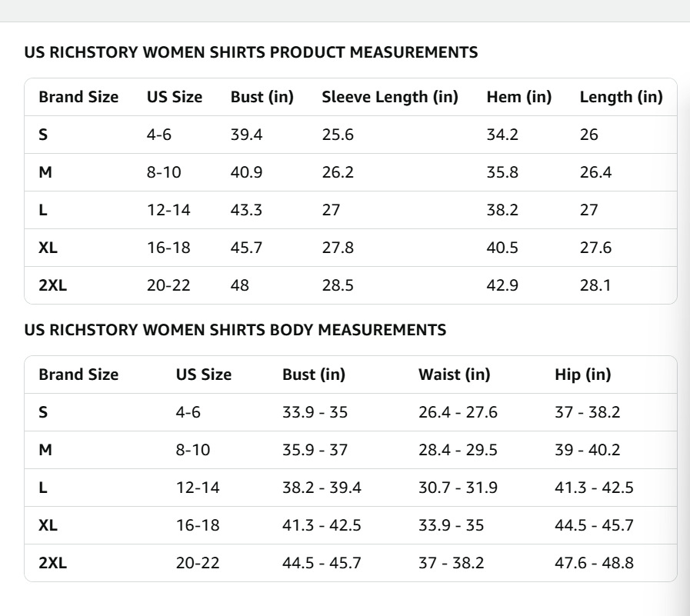690x616 pixels.
Task: Click the Brand Size header in product table
Action: coord(78,97)
